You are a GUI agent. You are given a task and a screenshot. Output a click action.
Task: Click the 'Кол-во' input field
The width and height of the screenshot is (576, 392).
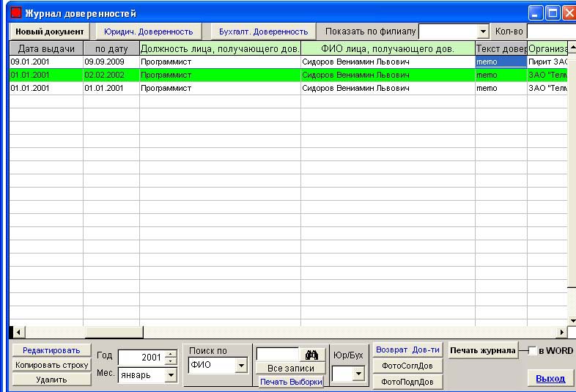[550, 32]
